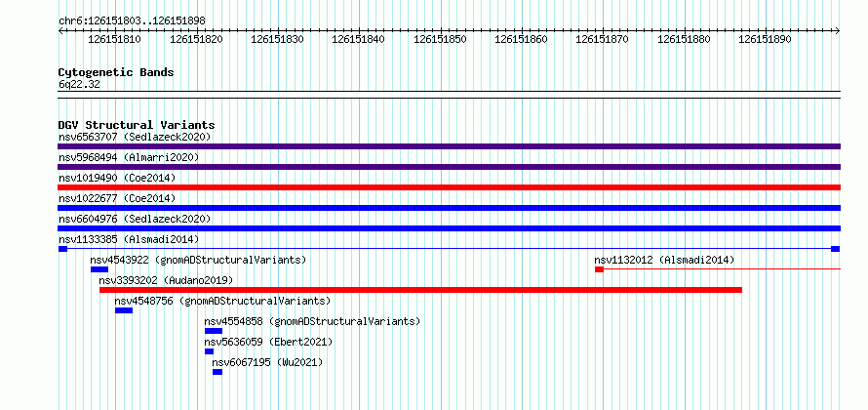Click the nsv1019490 (Coe2014) label
The width and height of the screenshot is (868, 410).
[117, 178]
